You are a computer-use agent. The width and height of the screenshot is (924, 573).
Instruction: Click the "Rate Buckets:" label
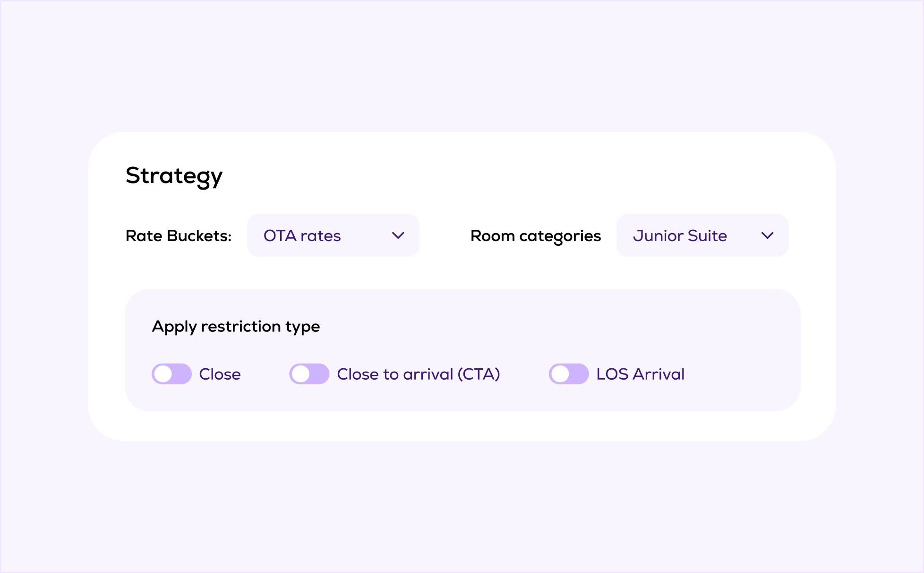(179, 235)
